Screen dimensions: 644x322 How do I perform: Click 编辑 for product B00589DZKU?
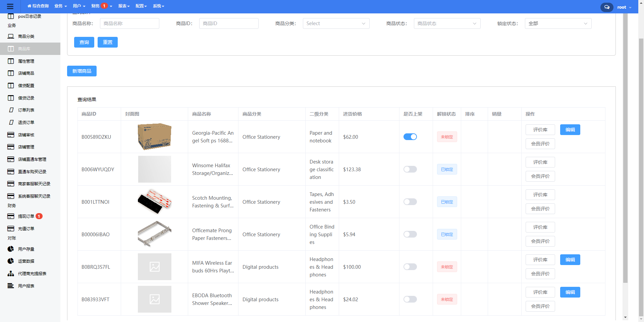tap(570, 130)
